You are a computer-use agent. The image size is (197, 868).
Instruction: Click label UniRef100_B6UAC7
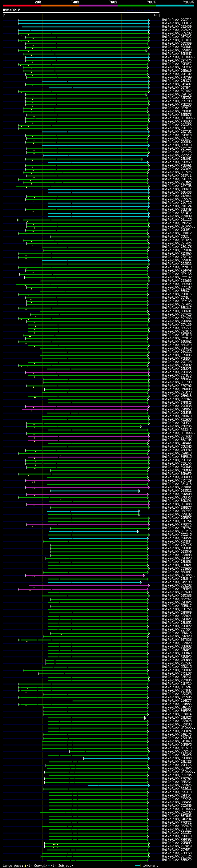click(x=177, y=379)
